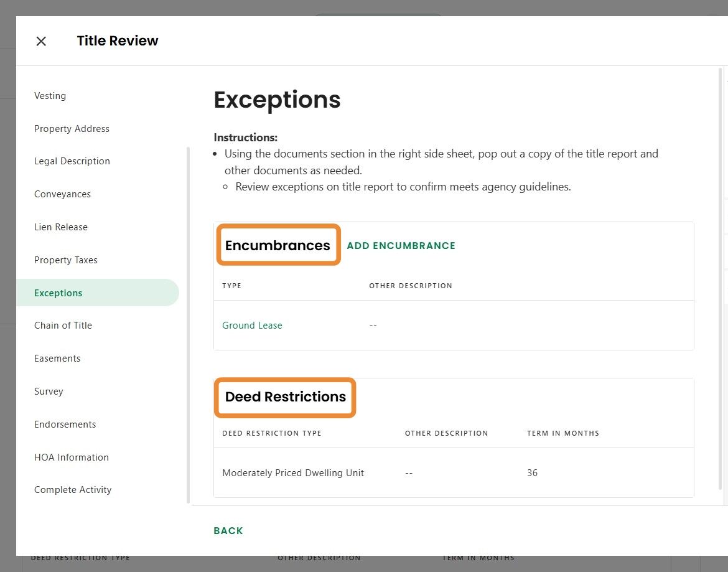
Task: Select Moderately Priced Dwelling Unit row
Action: tap(293, 473)
